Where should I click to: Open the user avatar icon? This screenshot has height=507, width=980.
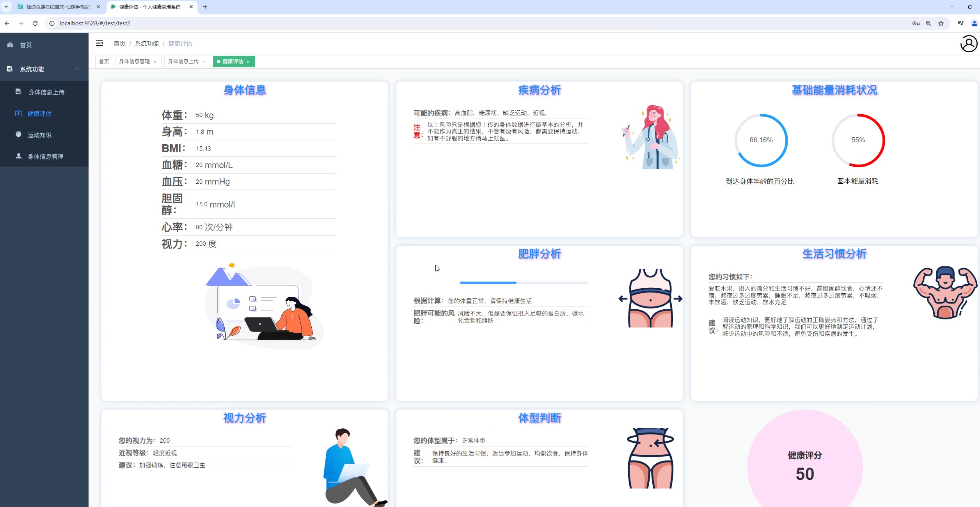(968, 44)
